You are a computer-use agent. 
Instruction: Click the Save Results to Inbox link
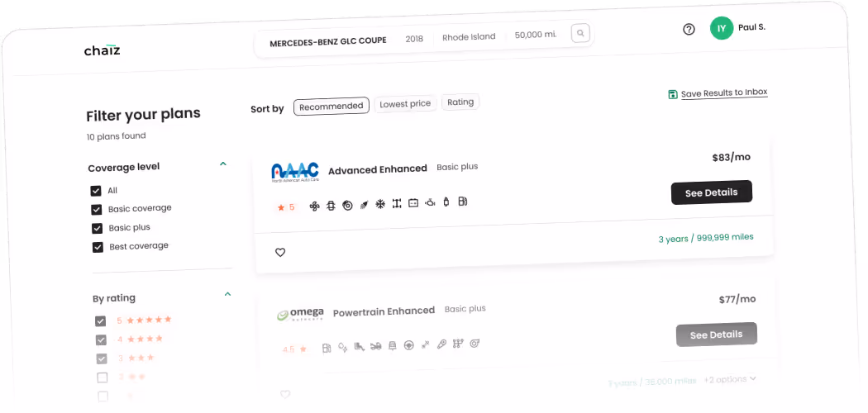724,93
